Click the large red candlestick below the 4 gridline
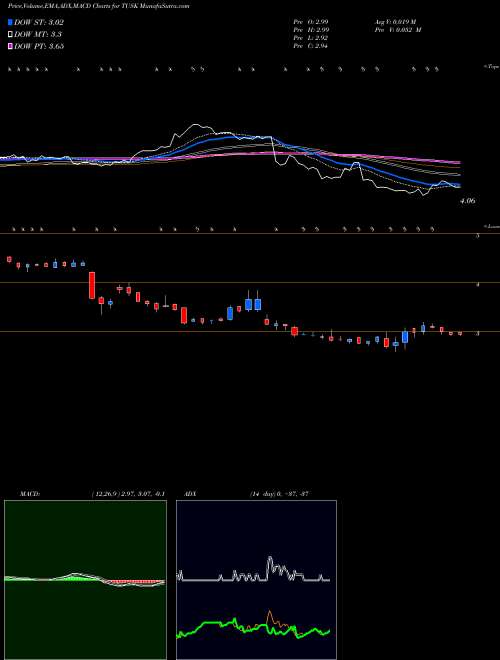Screen dimensions: 500x660 click(92, 285)
